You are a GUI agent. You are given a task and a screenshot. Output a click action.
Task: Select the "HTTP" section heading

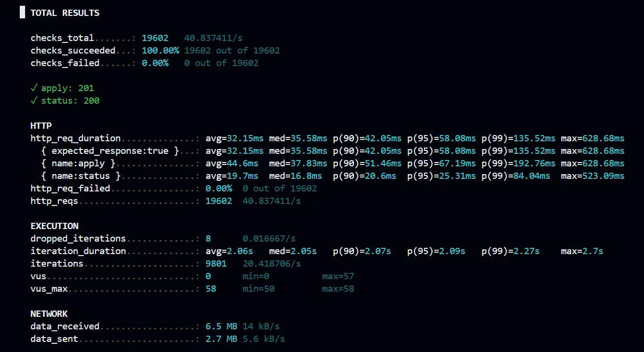41,126
